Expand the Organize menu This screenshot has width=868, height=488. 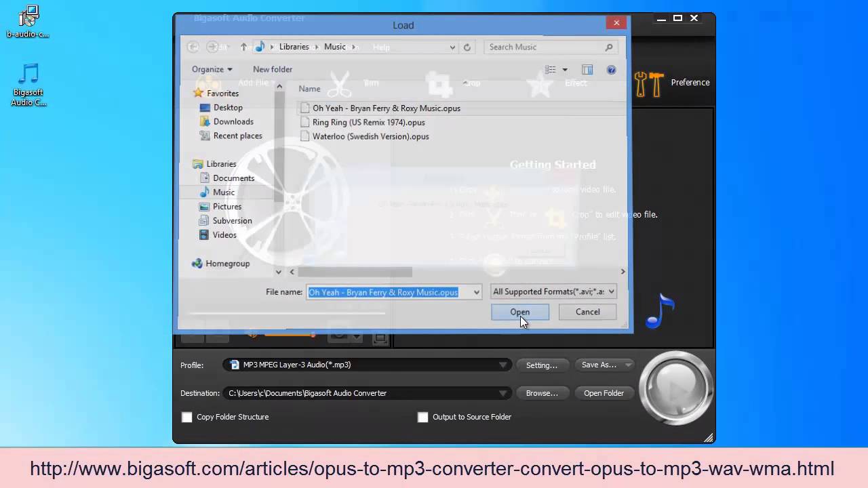coord(212,69)
